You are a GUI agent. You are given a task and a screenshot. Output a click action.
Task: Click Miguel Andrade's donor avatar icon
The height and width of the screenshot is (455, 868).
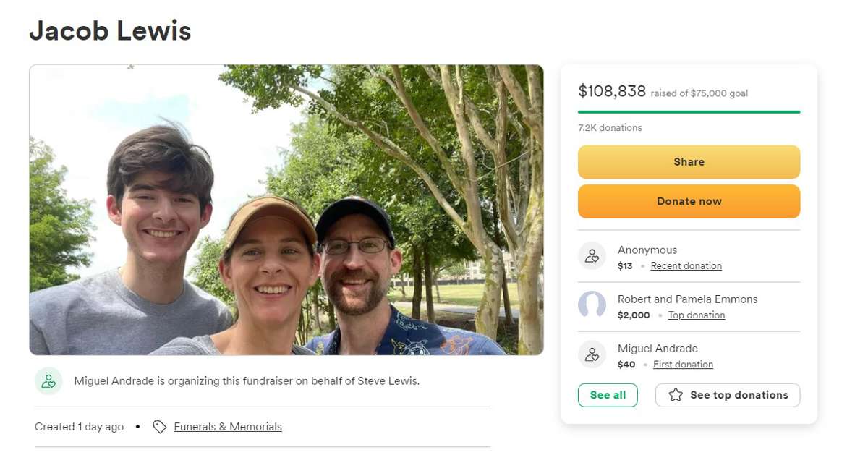click(x=592, y=354)
